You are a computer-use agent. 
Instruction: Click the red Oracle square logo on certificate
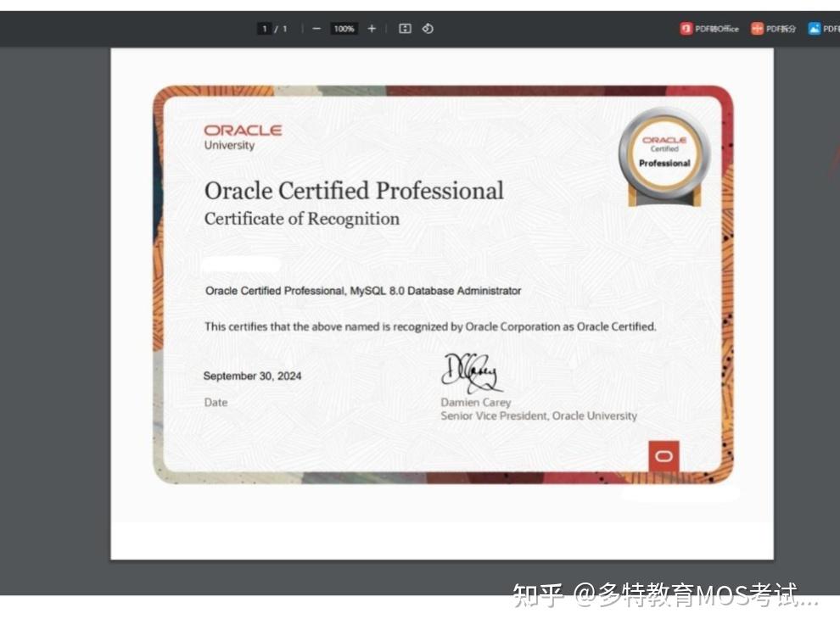[x=664, y=455]
